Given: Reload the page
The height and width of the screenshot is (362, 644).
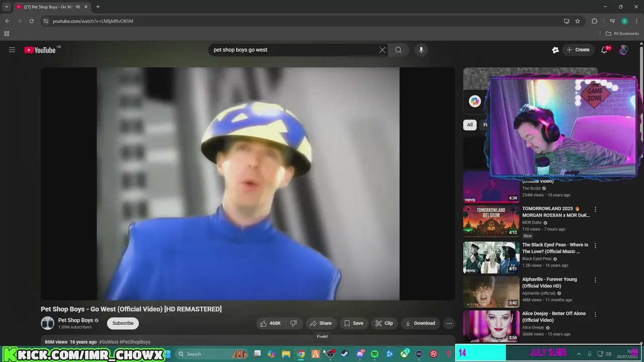Looking at the screenshot, I should 31,21.
